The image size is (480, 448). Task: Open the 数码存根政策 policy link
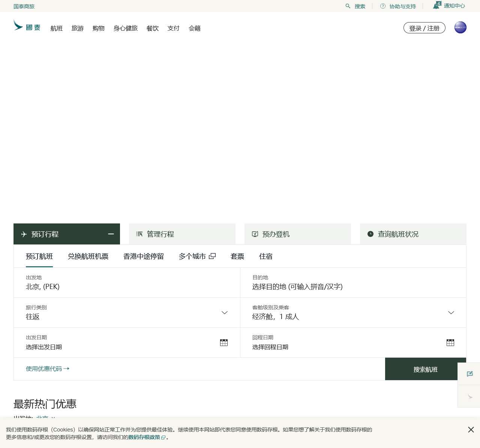[x=144, y=437]
